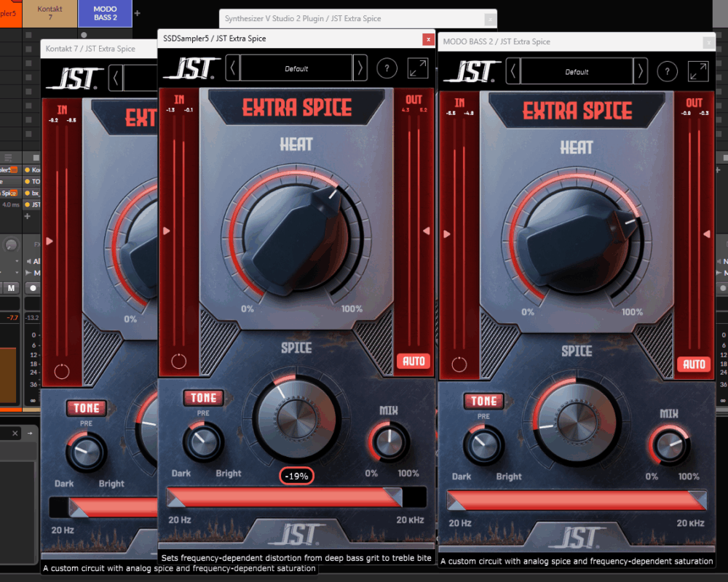The height and width of the screenshot is (582, 728).
Task: Close the Synthesizer V Studio 2 Plugin window
Action: pyautogui.click(x=489, y=19)
